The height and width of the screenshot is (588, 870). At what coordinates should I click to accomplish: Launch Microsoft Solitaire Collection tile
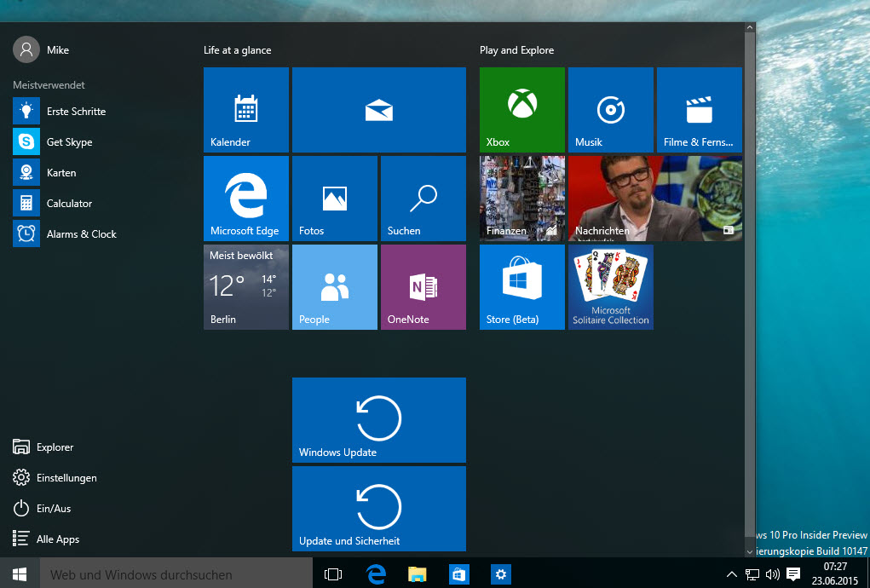coord(611,287)
